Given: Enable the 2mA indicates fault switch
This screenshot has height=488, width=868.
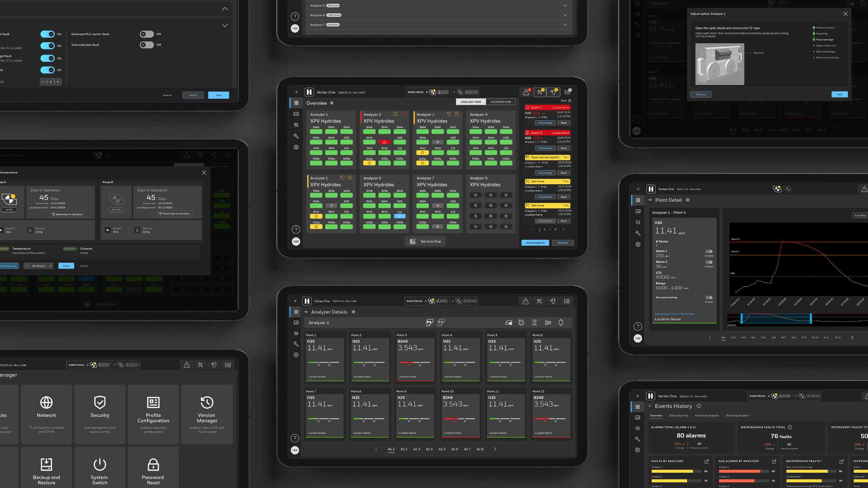Looking at the screenshot, I should click(x=147, y=45).
